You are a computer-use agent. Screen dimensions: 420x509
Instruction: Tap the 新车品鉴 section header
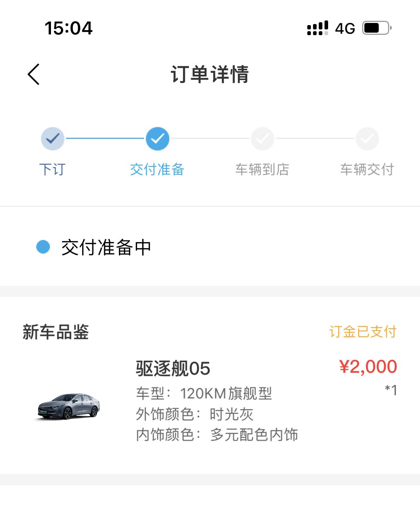(x=56, y=332)
